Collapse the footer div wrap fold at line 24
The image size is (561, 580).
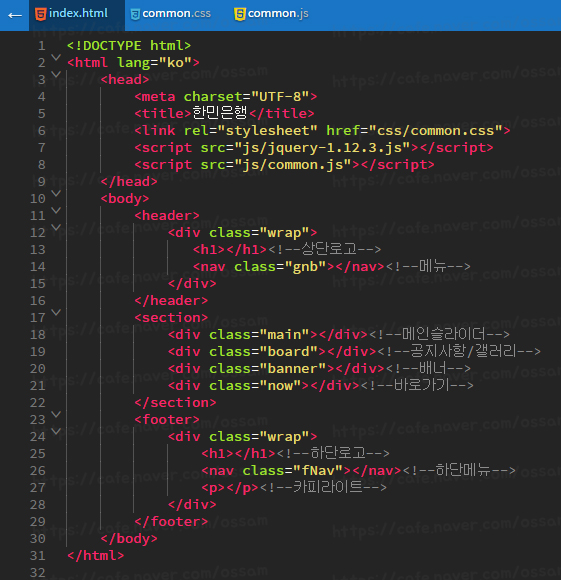[x=56, y=432]
